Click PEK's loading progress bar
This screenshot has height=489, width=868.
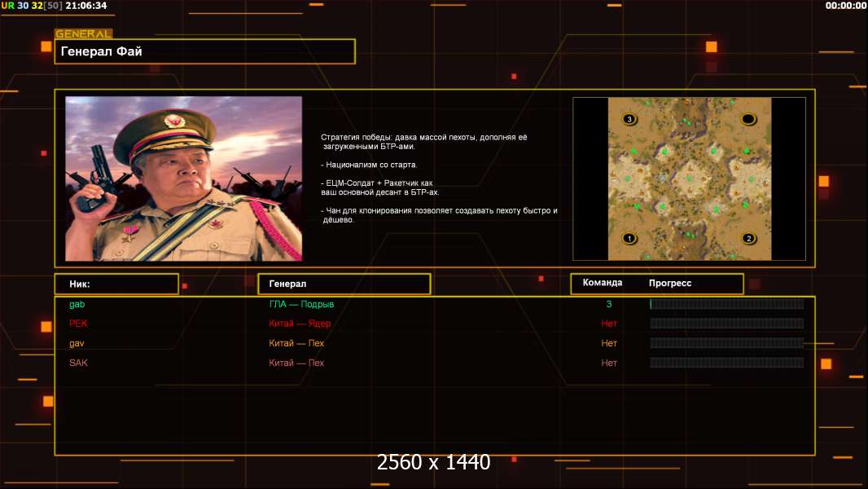pos(726,324)
